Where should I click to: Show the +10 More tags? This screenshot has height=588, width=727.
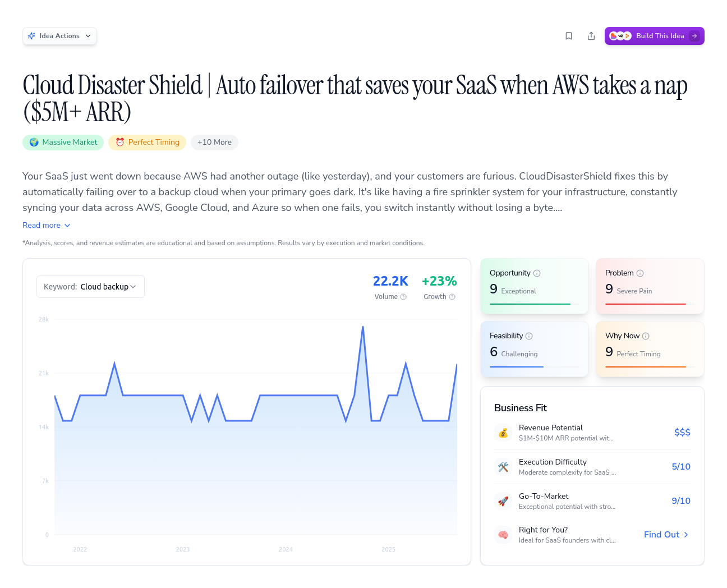pyautogui.click(x=214, y=143)
